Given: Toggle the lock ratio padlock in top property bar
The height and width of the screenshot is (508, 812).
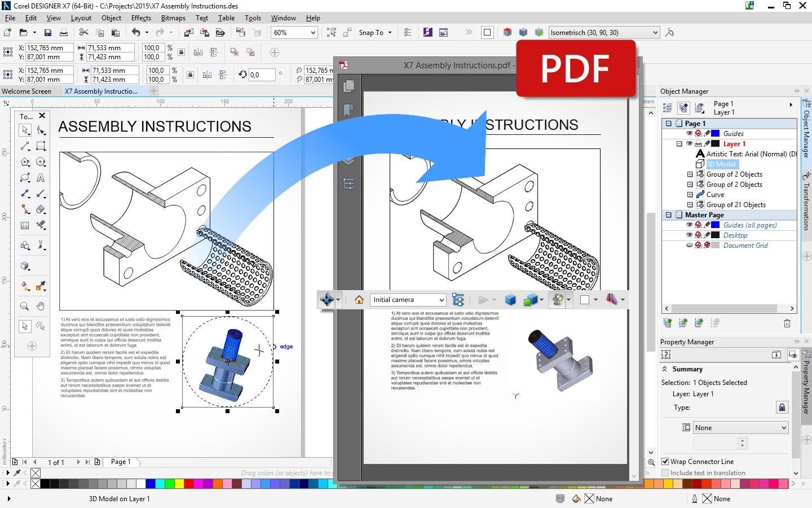Looking at the screenshot, I should point(181,52).
